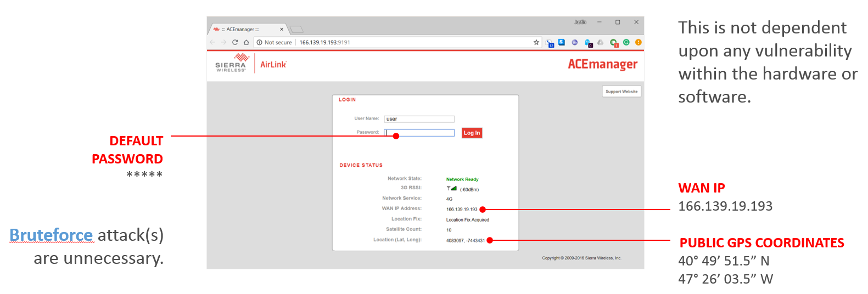Click the blue 'S' extension icon
This screenshot has height=294, width=868.
tap(562, 42)
